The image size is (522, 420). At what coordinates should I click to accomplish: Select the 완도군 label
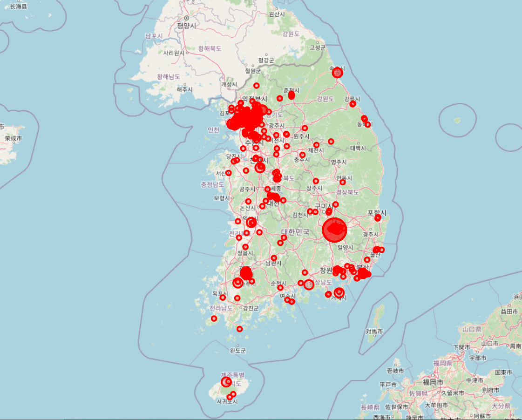click(x=237, y=351)
